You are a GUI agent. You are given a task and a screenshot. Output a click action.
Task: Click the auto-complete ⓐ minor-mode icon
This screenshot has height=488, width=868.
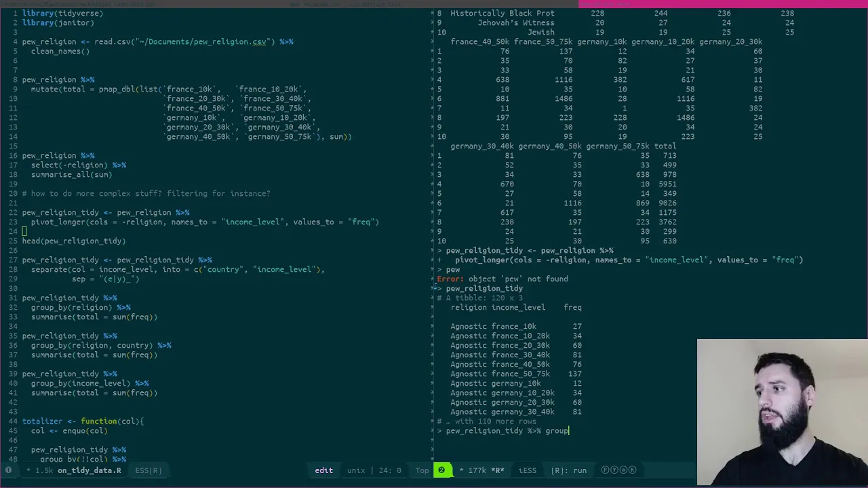click(623, 470)
